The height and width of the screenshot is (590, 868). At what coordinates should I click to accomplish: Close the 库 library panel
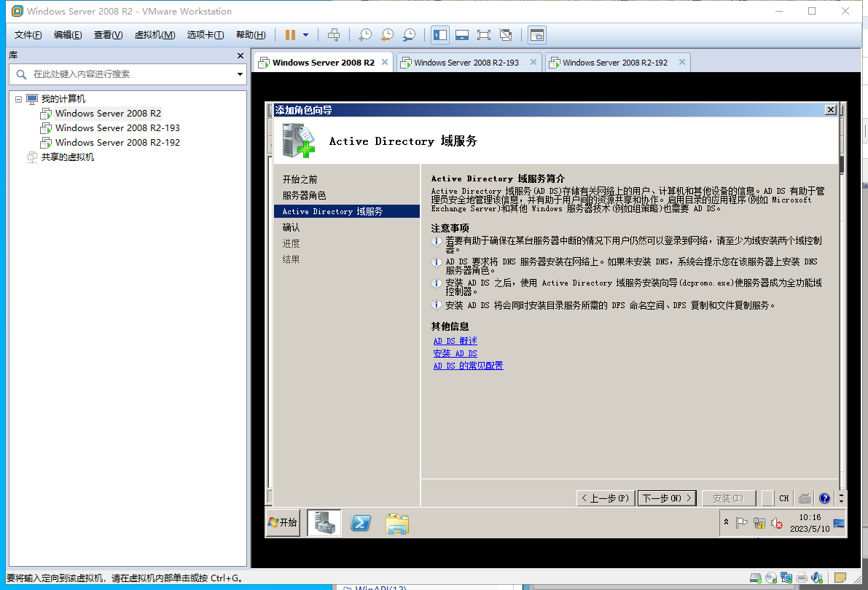point(241,55)
